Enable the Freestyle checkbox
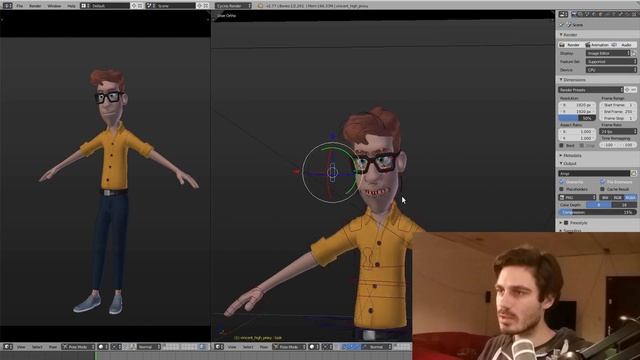640x360 pixels. [x=566, y=223]
